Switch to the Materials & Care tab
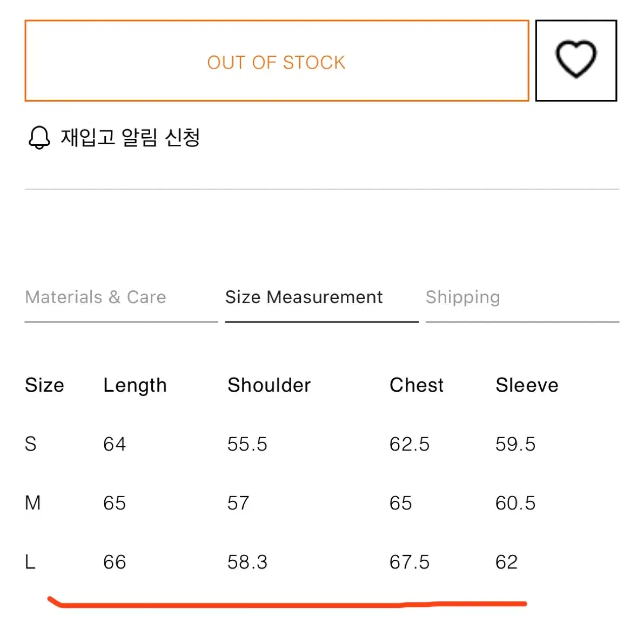644x644 pixels. 96,297
